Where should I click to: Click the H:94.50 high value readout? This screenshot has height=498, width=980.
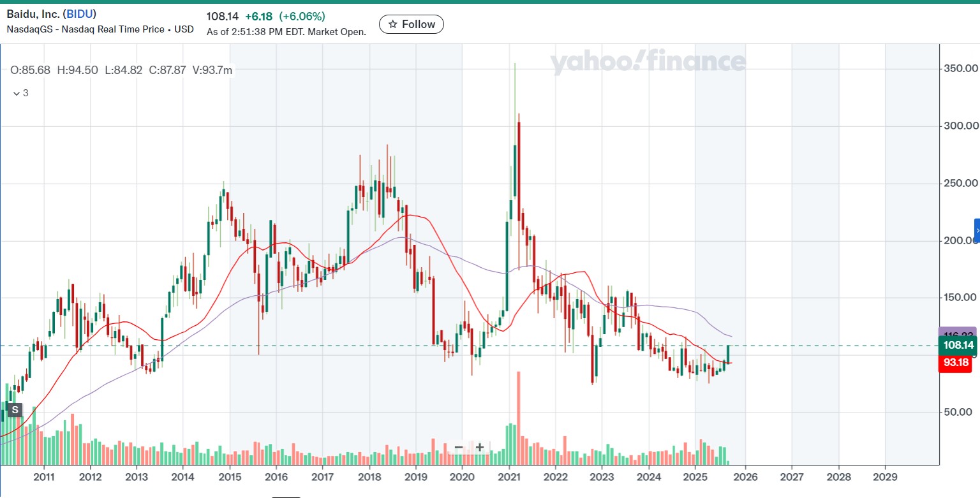coord(77,70)
